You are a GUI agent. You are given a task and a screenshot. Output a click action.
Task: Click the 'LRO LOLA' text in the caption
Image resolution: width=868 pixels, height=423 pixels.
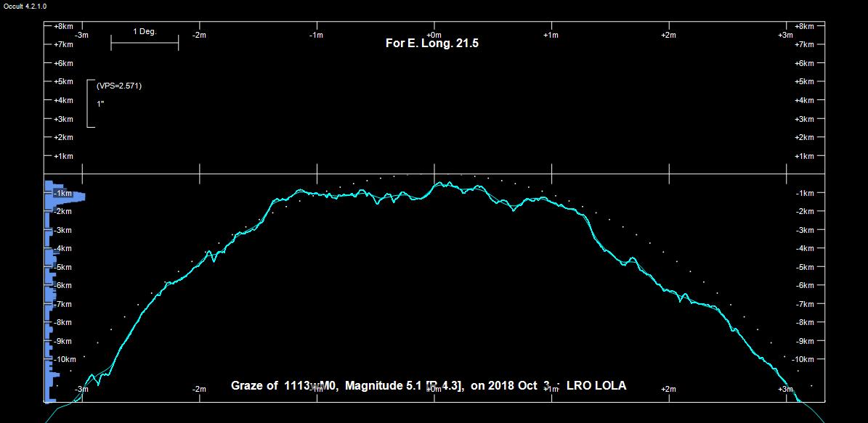click(596, 386)
